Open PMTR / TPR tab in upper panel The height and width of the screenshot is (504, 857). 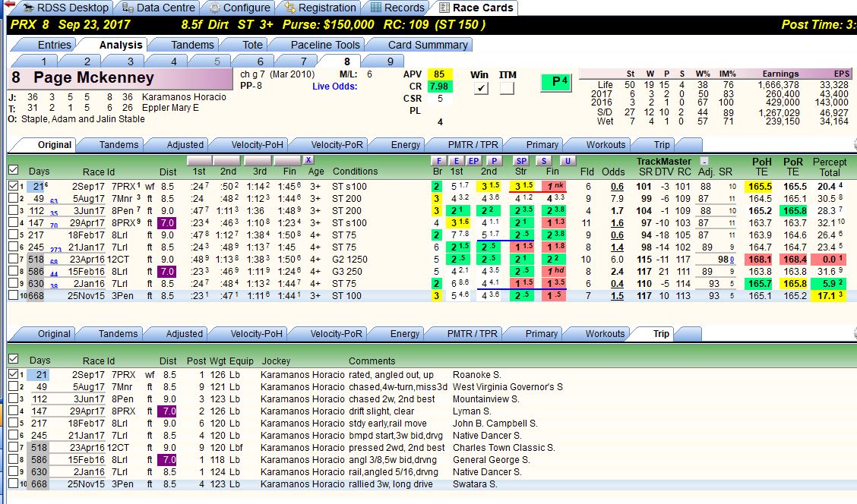point(473,145)
